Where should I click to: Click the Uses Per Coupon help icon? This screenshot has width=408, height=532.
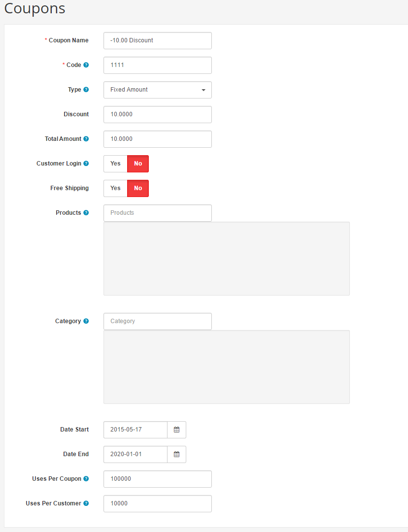pyautogui.click(x=86, y=479)
